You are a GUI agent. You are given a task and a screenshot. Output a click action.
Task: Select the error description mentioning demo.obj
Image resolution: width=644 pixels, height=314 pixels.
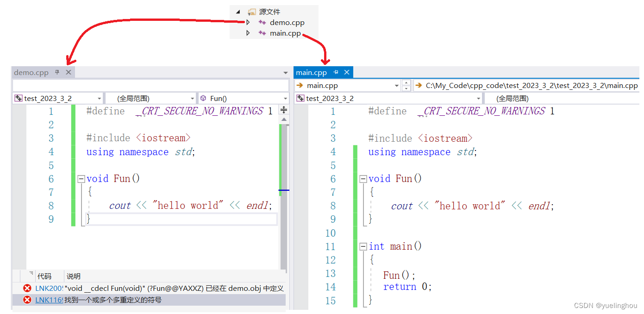click(x=174, y=288)
